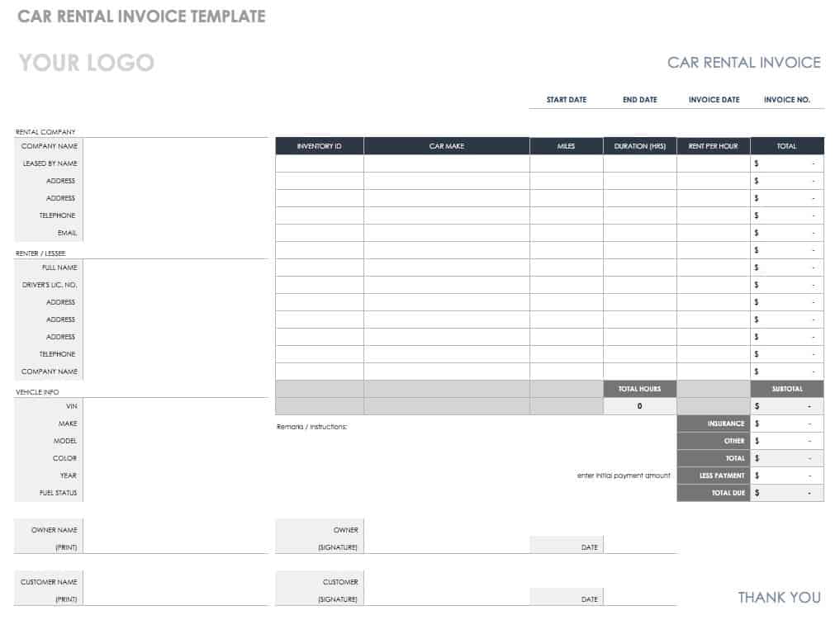840x639 pixels.
Task: Click the Driver's Lic. No. field
Action: click(x=175, y=285)
